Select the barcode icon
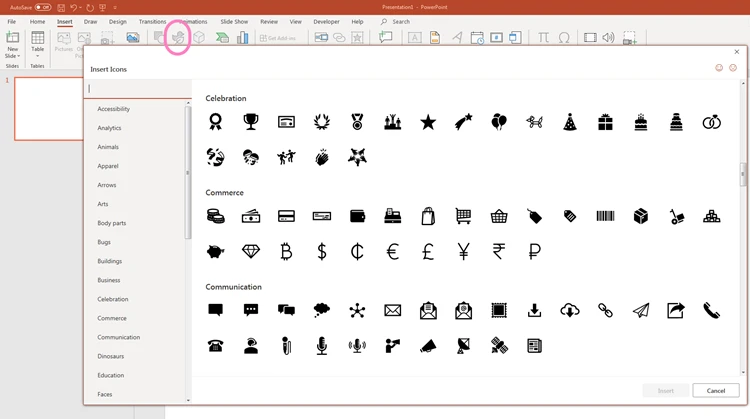 click(x=605, y=216)
